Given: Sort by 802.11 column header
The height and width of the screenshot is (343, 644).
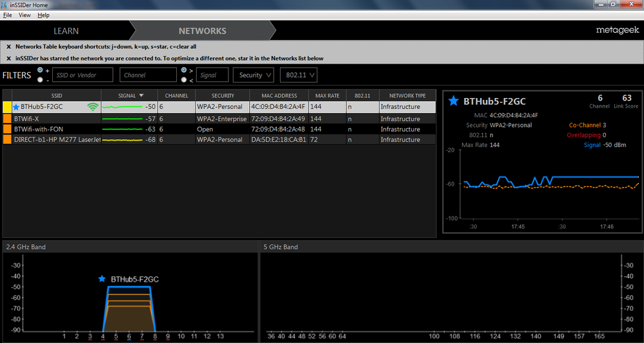Looking at the screenshot, I should [x=362, y=95].
